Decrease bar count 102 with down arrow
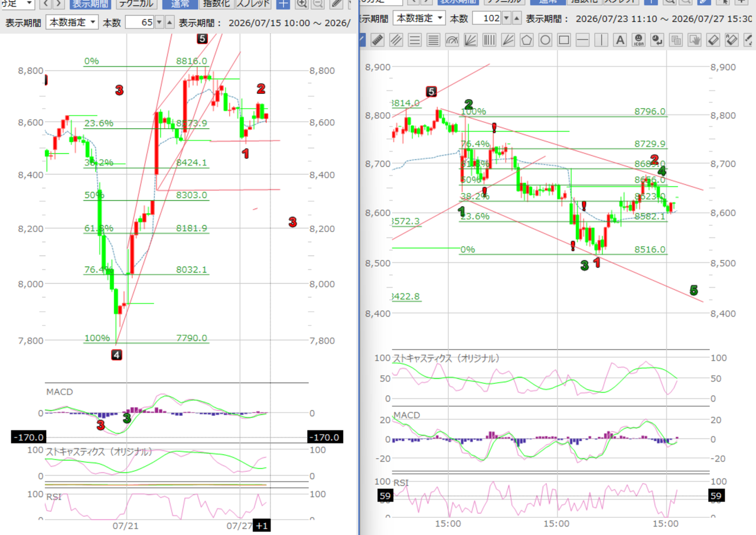The height and width of the screenshot is (535, 756). [506, 18]
